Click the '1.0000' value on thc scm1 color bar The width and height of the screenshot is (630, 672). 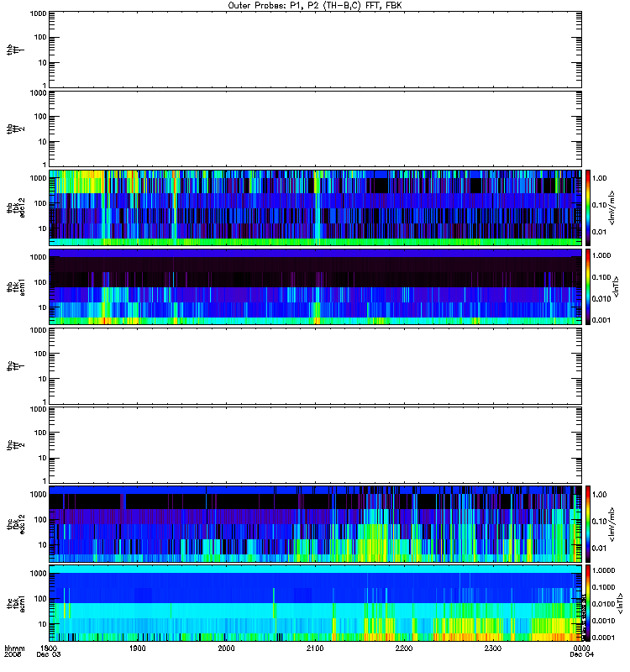point(603,570)
